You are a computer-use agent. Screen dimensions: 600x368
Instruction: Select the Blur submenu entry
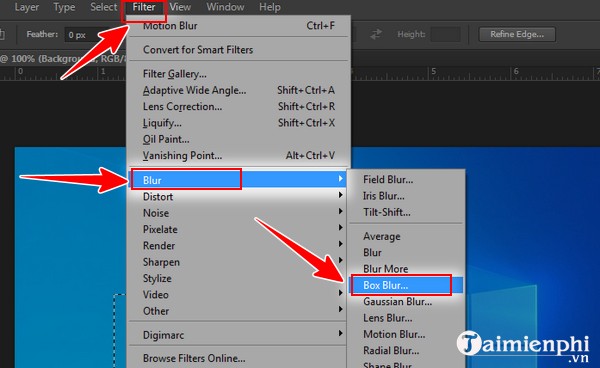click(238, 180)
